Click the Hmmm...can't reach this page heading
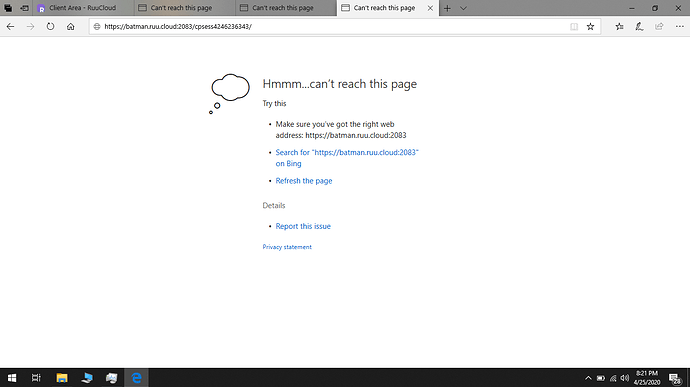 [x=340, y=84]
